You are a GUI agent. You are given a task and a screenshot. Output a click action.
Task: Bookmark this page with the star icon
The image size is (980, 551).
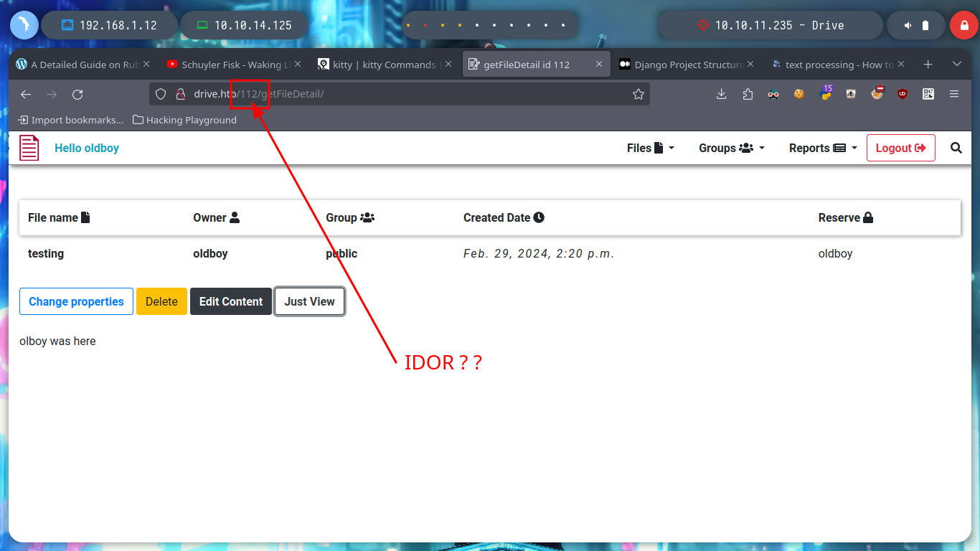pos(638,94)
